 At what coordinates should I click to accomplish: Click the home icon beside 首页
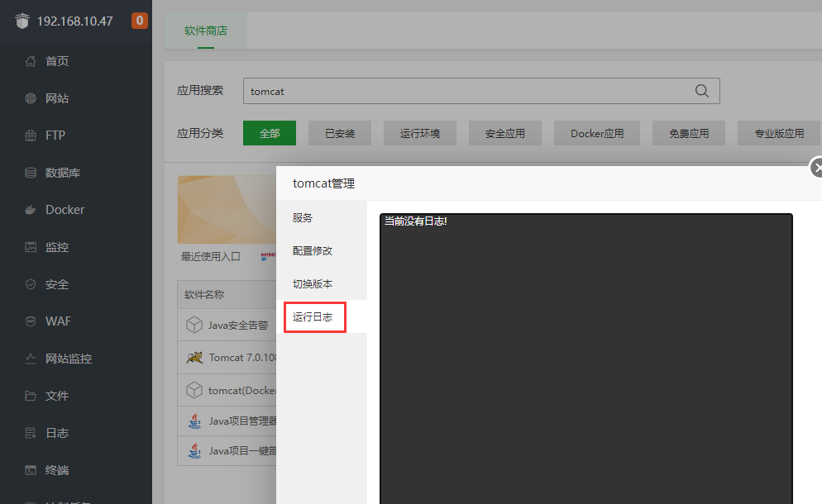point(31,61)
